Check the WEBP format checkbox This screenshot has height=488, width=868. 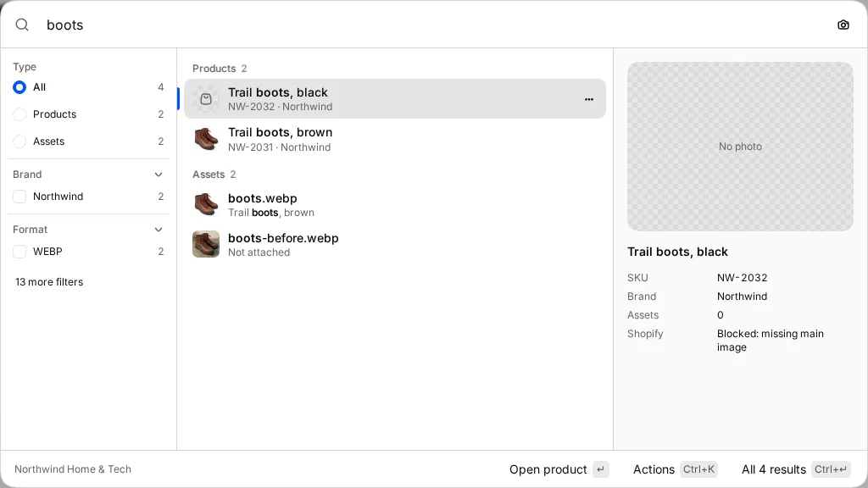[19, 252]
